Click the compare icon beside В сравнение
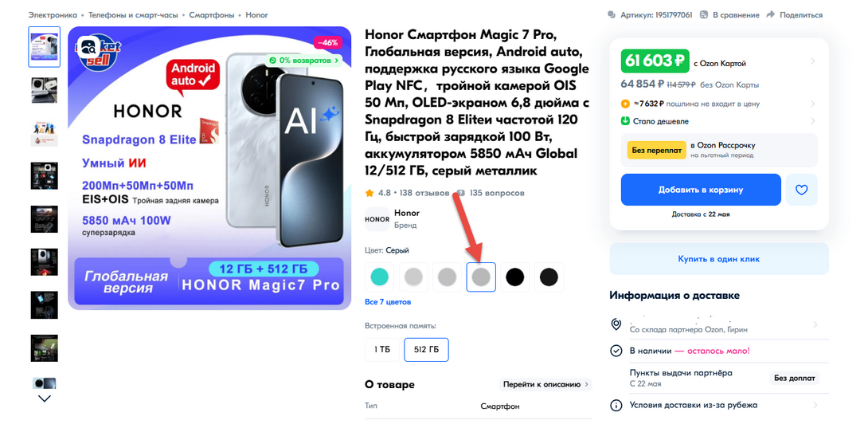 pos(704,14)
